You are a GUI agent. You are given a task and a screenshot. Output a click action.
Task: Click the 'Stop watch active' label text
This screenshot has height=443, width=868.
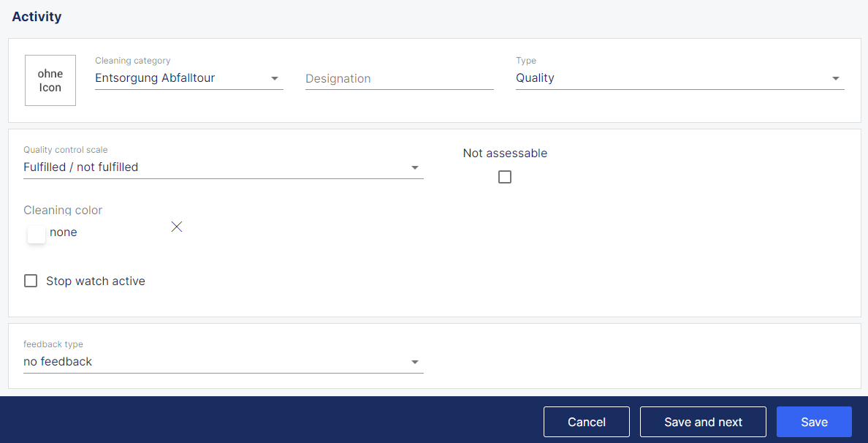pos(96,281)
